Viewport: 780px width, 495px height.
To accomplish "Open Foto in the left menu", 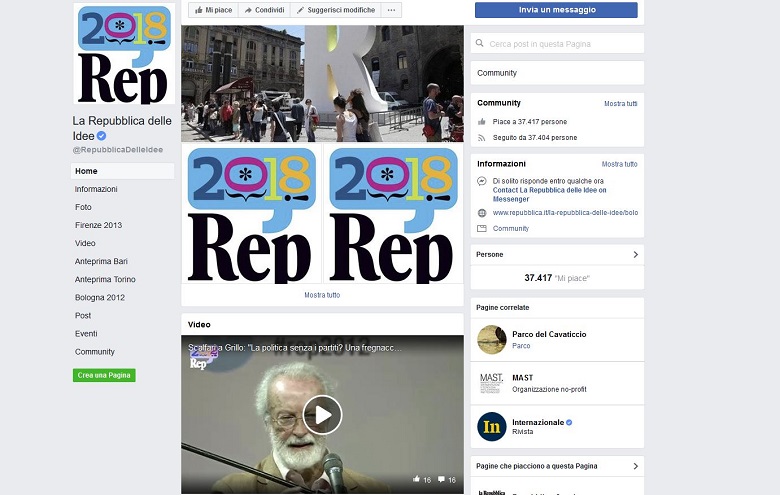I will [83, 207].
